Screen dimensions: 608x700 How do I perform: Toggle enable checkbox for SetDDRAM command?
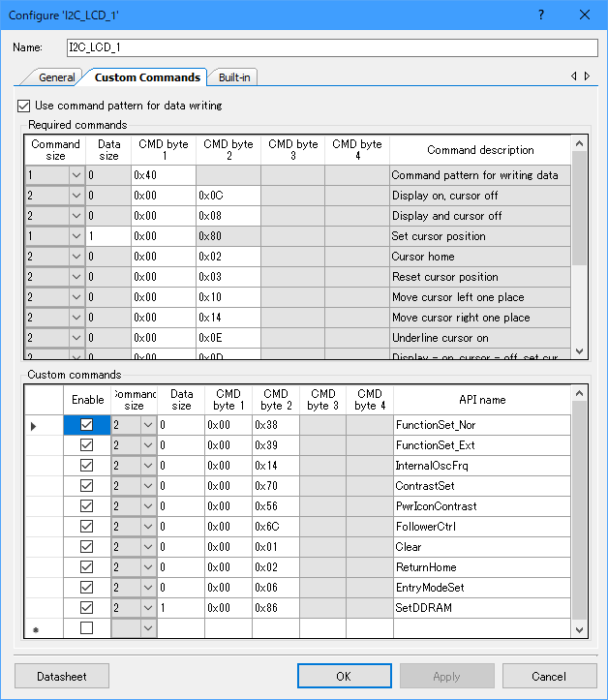pyautogui.click(x=87, y=608)
